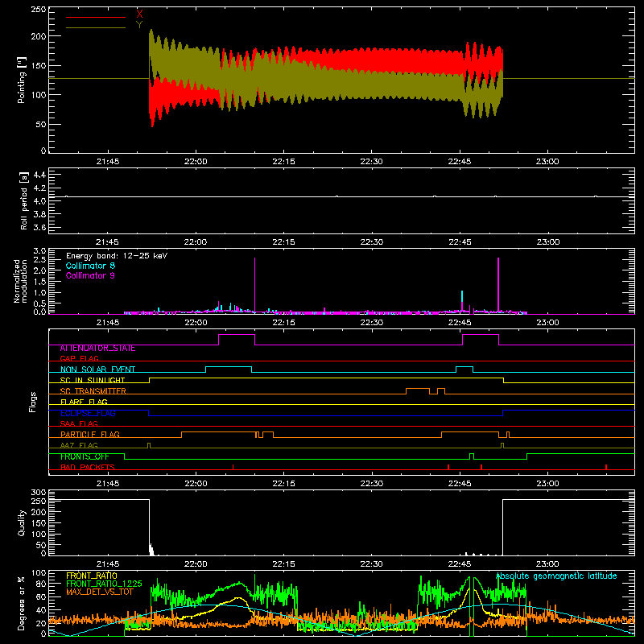This screenshot has width=644, height=644.
Task: Click the cyan Collimator 8 spike near 22:45
Action: click(462, 296)
